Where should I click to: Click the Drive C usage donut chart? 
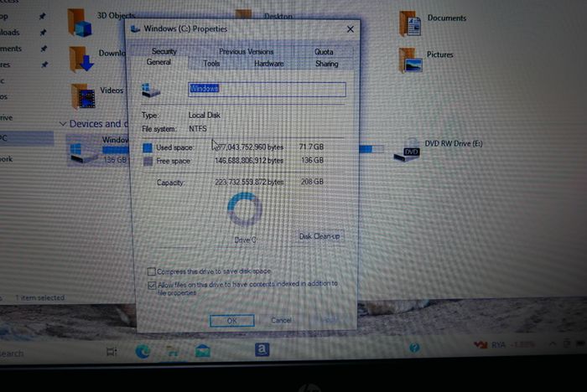click(245, 209)
